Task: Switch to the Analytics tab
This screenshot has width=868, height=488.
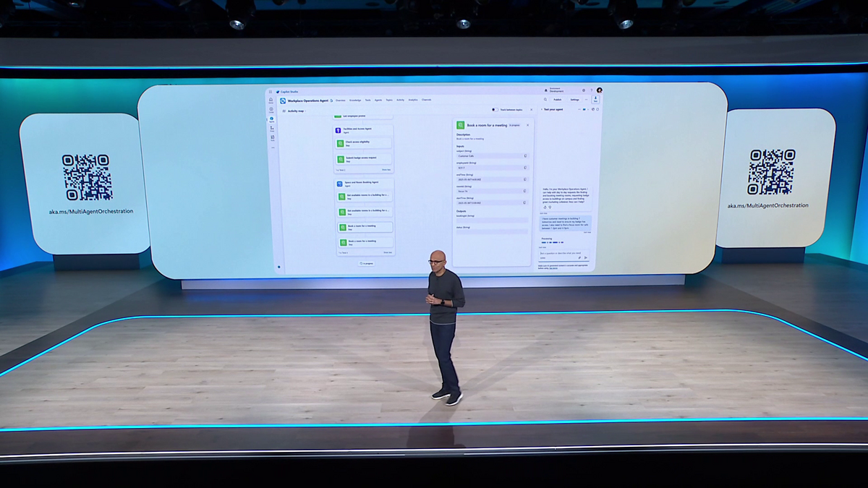Action: [x=413, y=100]
